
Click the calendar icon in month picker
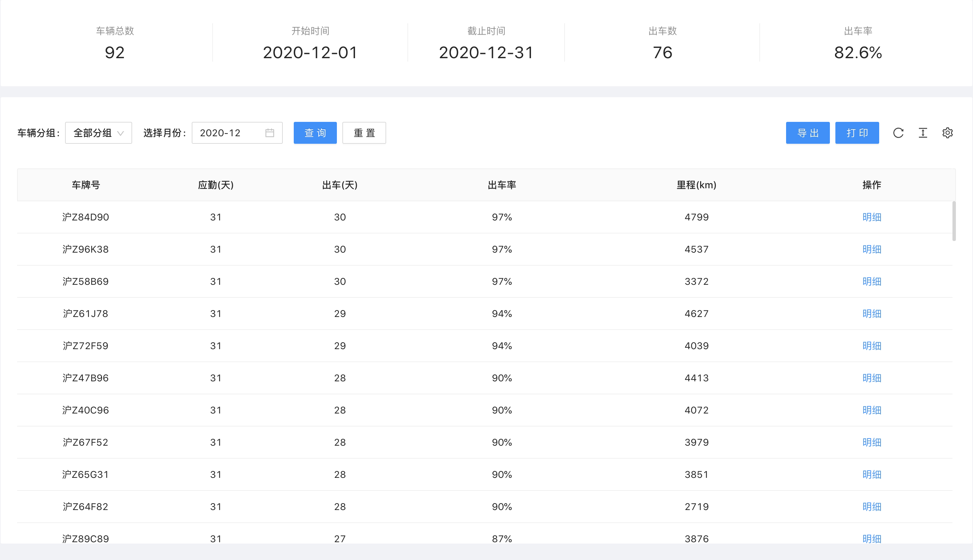[x=269, y=133]
